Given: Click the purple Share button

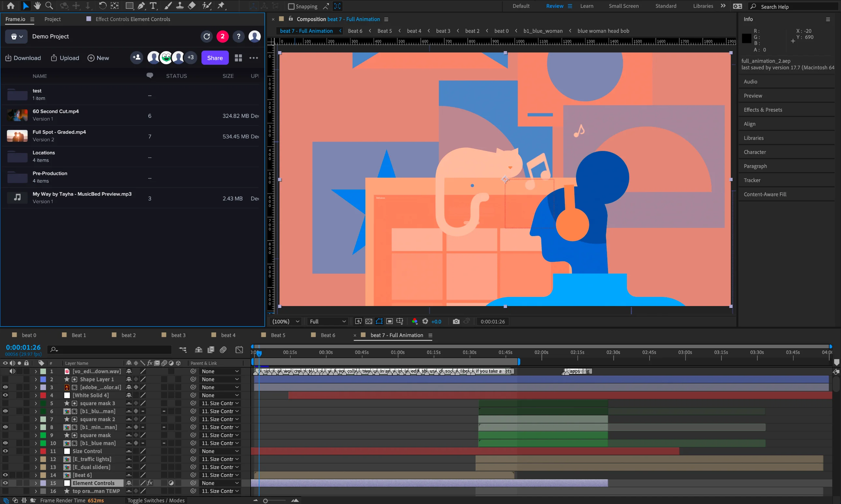Looking at the screenshot, I should coord(215,58).
